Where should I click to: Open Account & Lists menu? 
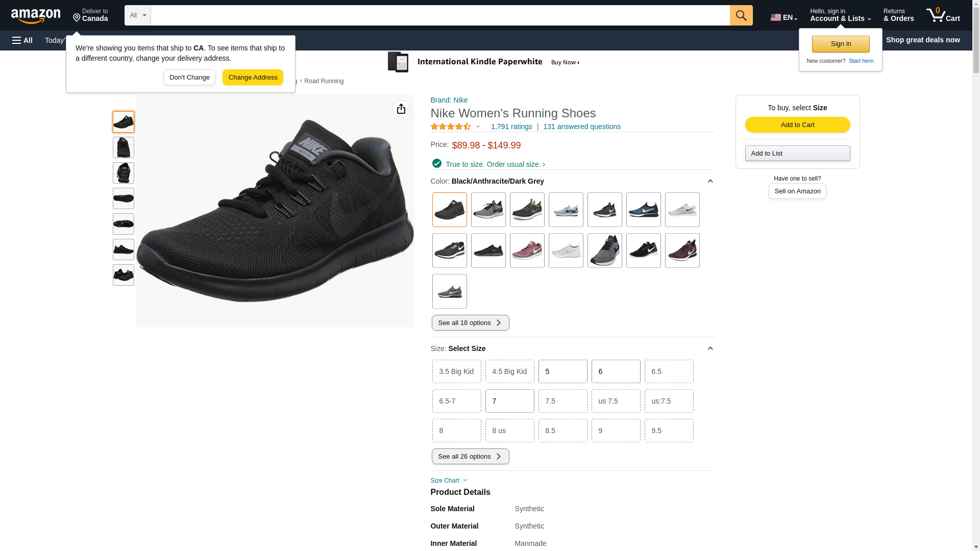(840, 15)
